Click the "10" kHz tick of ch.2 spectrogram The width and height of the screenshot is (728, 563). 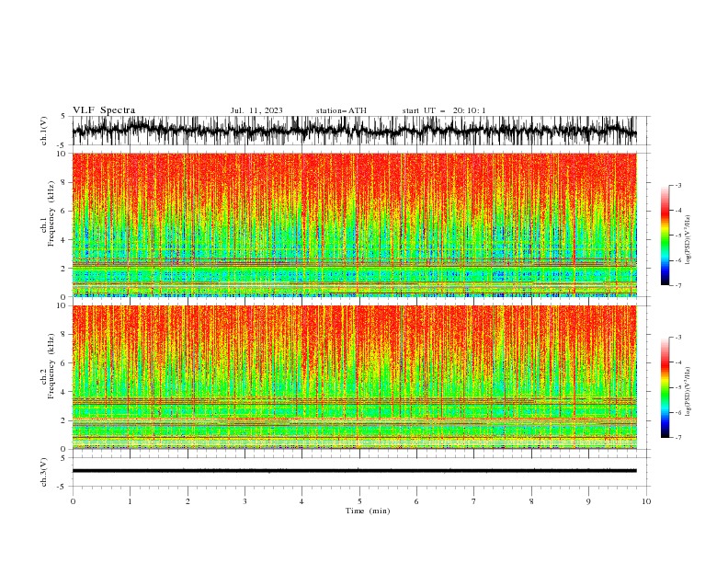pos(61,305)
